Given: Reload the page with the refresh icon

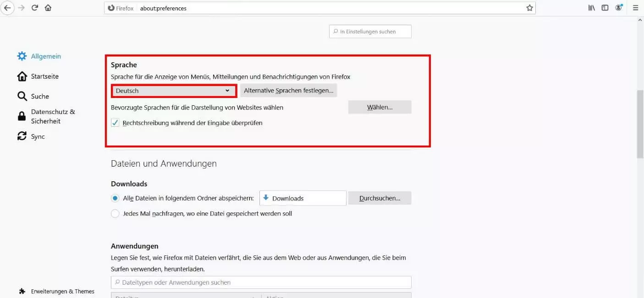Looking at the screenshot, I should tap(35, 8).
